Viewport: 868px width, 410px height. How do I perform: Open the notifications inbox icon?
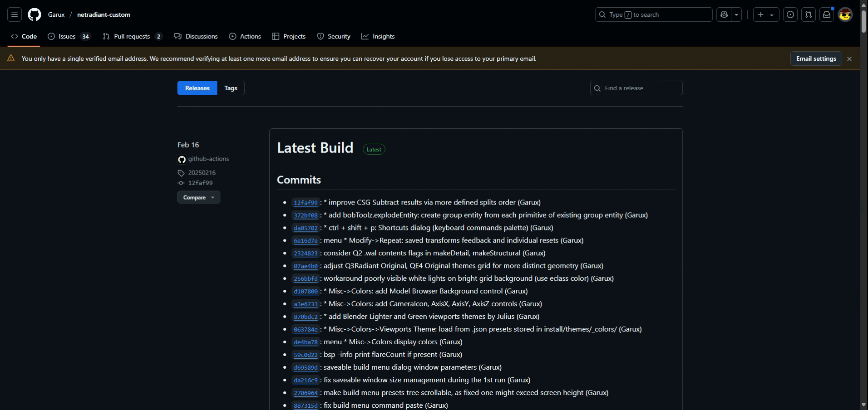(x=827, y=15)
